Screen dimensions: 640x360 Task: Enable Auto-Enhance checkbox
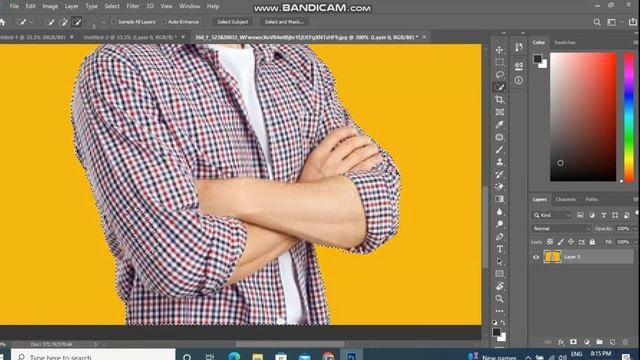pyautogui.click(x=164, y=22)
